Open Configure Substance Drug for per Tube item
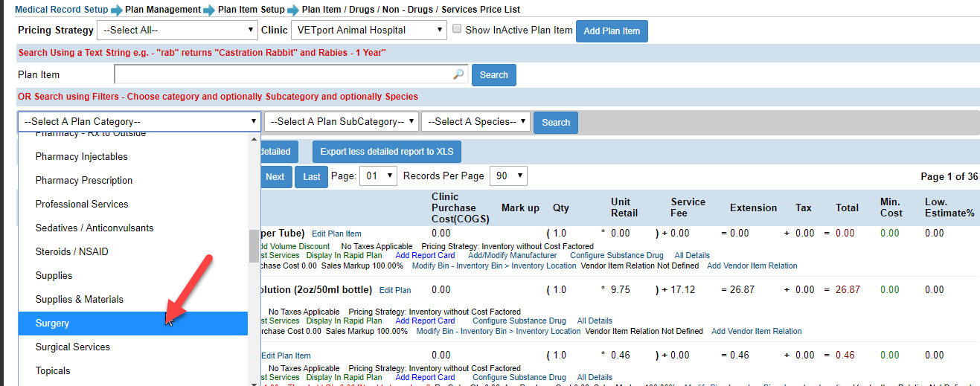980x386 pixels. 616,255
